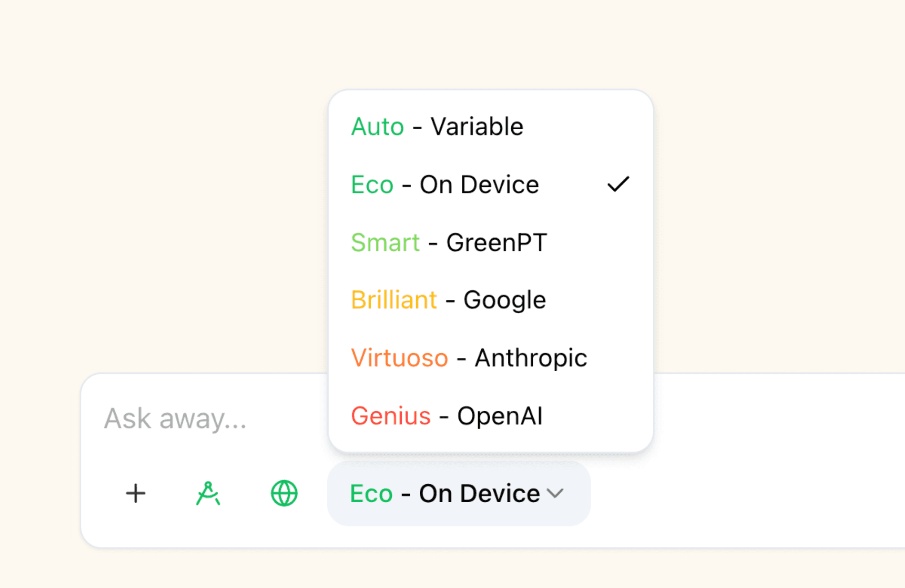
Task: Click the red Genius label
Action: coord(391,416)
